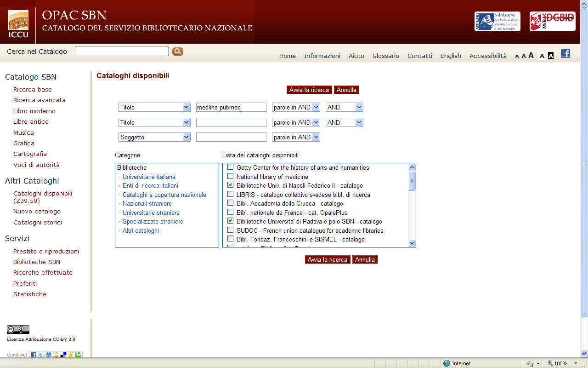Open Contatti in the top menu
This screenshot has width=588, height=368.
point(420,56)
